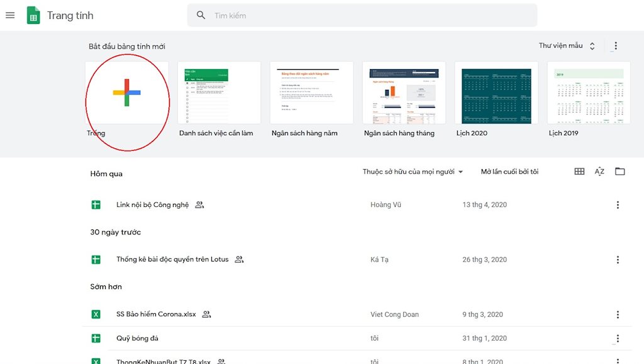Click inside the Tìm kiếm search field
This screenshot has height=364, width=644.
pyautogui.click(x=314, y=14)
